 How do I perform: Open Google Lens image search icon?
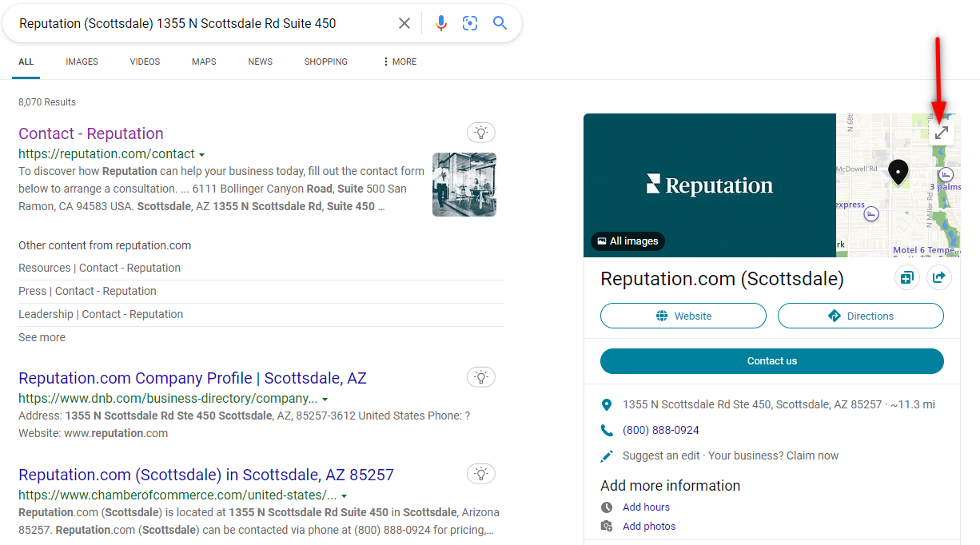pos(470,23)
